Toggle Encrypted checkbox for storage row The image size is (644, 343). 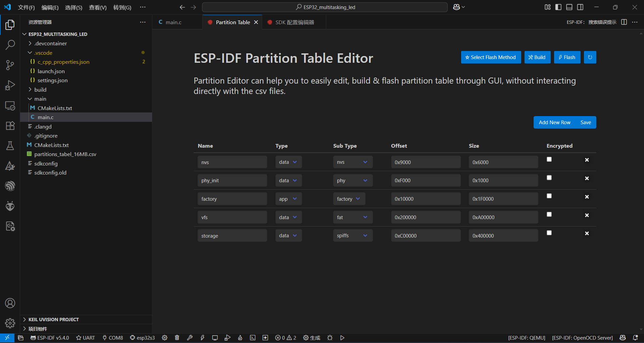click(x=549, y=233)
